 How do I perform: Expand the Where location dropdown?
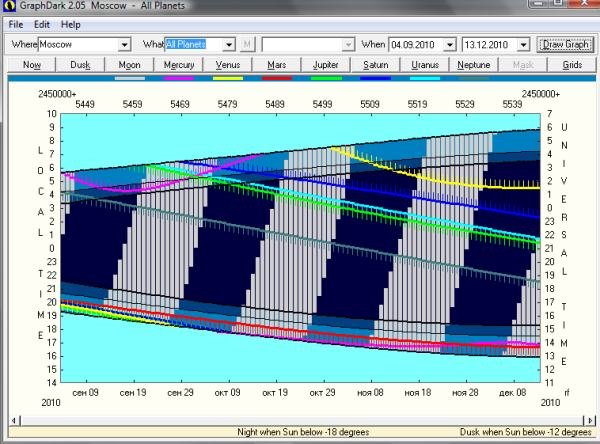coord(124,44)
